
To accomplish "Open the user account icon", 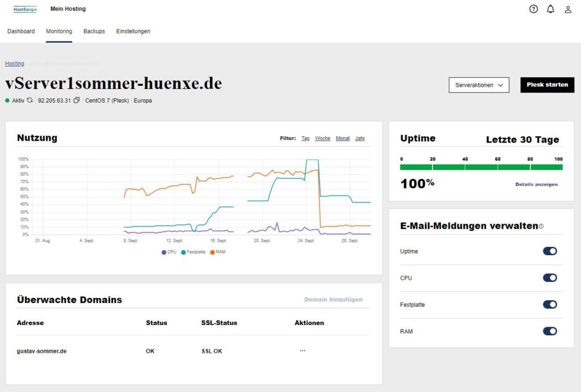I will tap(569, 9).
